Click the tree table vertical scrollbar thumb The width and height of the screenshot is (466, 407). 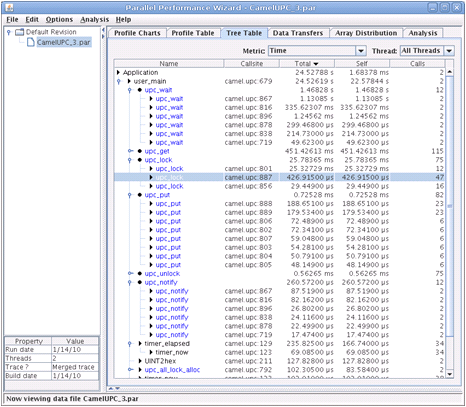(449, 206)
